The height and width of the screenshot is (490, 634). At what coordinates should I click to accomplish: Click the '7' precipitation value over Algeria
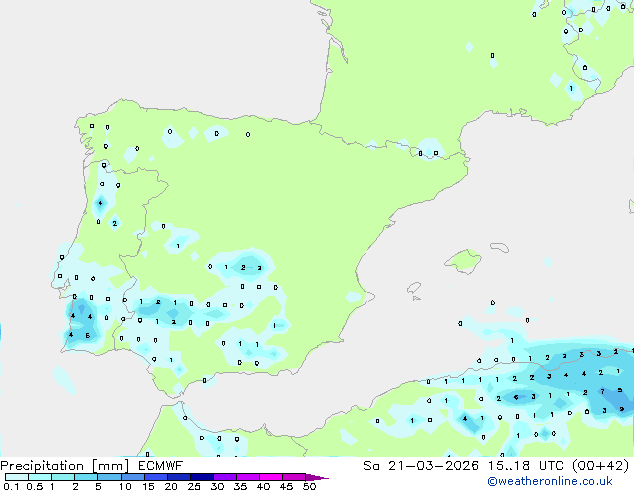pos(602,391)
